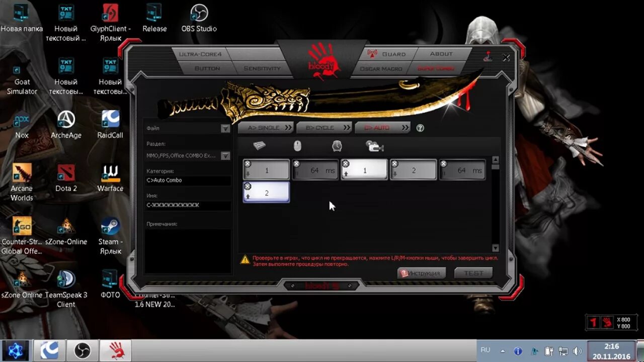This screenshot has height=362, width=644.
Task: Open Arcane Worlds desktop icon
Action: point(22,183)
